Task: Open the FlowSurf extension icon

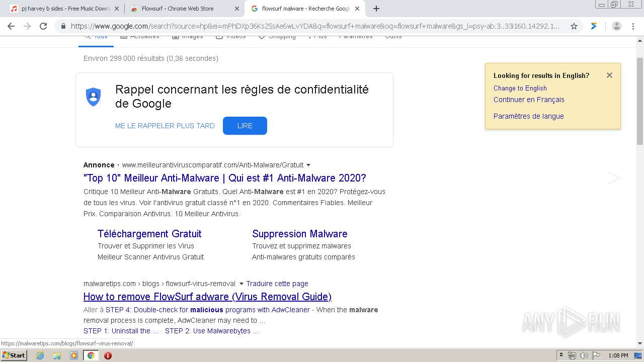Action: (594, 26)
